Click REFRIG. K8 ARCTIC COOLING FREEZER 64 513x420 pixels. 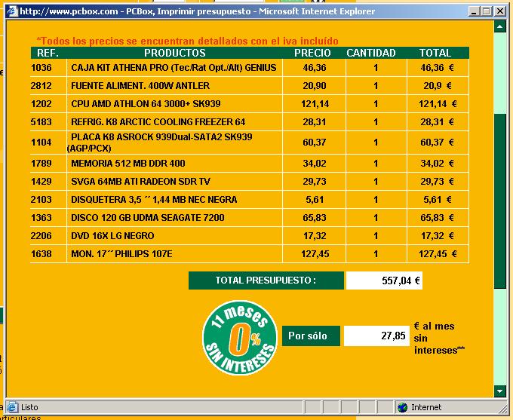(158, 122)
